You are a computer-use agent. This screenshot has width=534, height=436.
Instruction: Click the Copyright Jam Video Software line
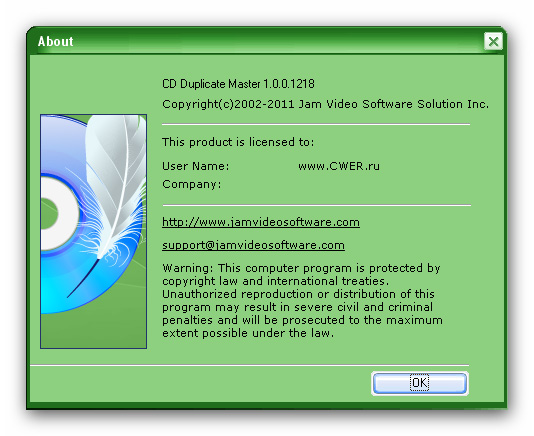coord(325,104)
